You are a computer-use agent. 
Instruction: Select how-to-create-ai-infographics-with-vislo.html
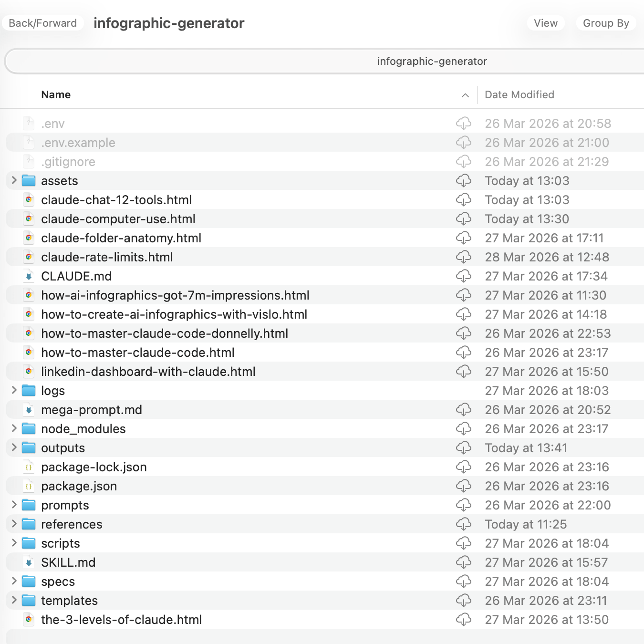tap(174, 314)
